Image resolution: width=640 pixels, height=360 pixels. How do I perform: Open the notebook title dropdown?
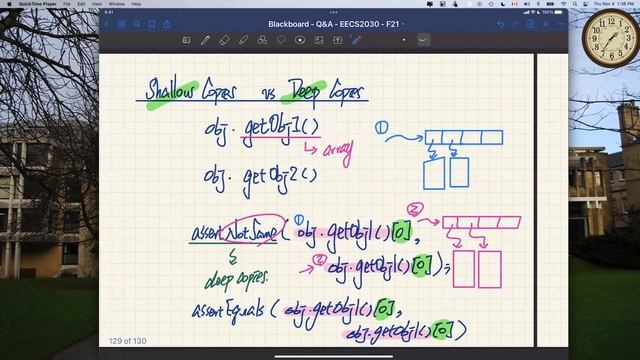(336, 24)
